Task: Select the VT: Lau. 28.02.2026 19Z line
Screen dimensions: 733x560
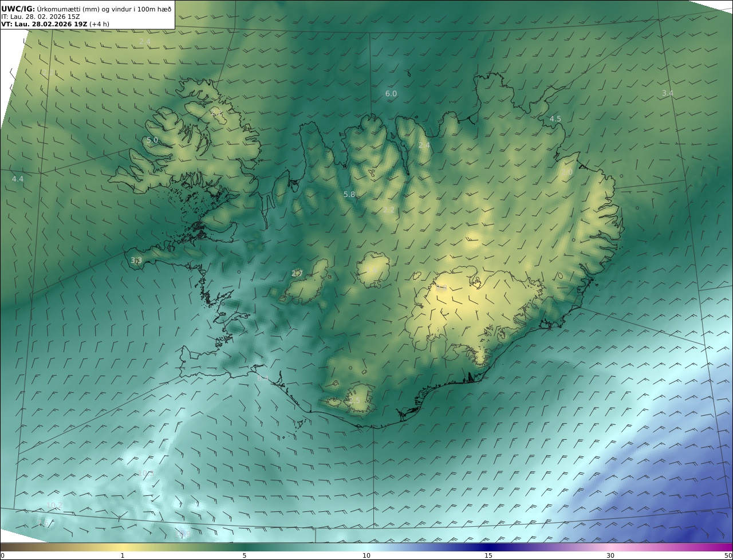Action: [55, 25]
